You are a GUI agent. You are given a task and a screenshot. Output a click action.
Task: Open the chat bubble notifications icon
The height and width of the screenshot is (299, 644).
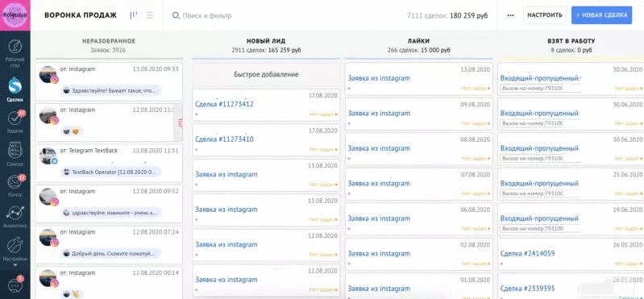[15, 284]
